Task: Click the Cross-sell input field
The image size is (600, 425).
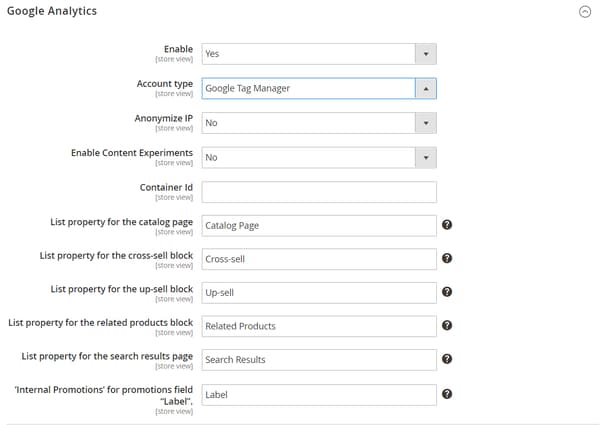Action: pos(319,259)
